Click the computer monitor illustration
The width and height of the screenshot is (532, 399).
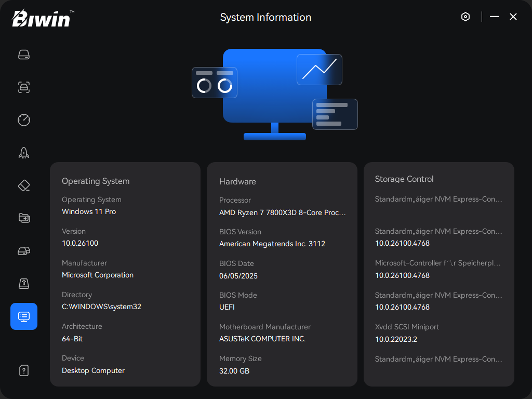274,94
